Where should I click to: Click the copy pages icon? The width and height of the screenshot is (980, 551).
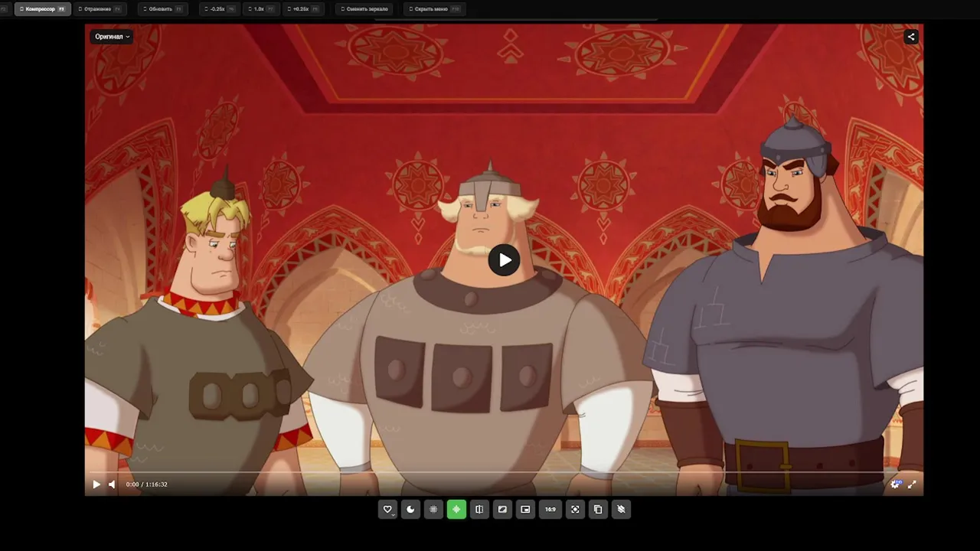(x=598, y=509)
